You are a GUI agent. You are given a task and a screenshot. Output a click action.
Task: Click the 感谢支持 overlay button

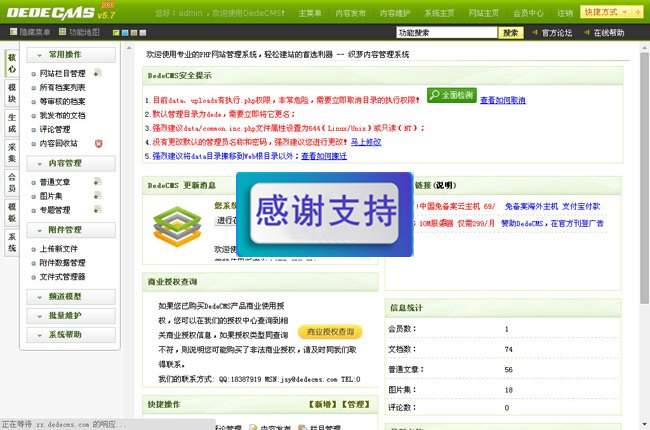[x=325, y=212]
